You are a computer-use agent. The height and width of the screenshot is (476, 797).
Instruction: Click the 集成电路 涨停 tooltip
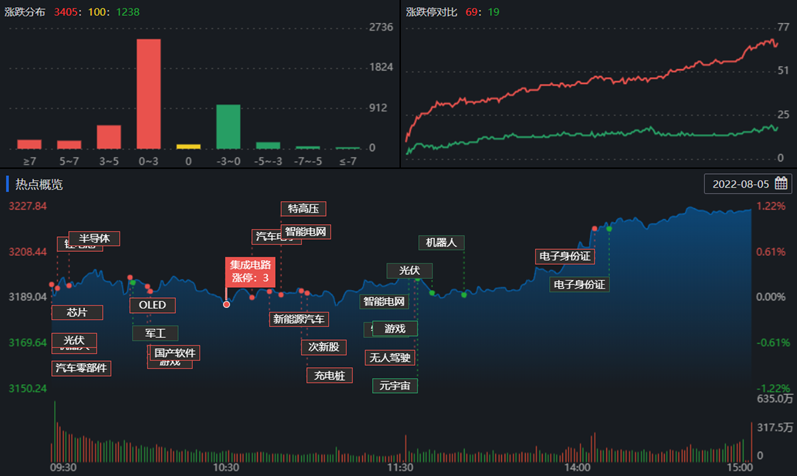250,271
